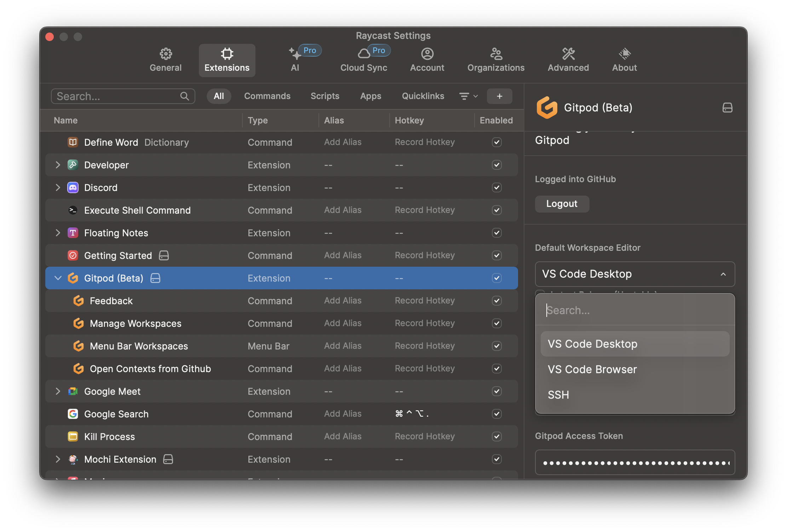The image size is (787, 532).
Task: Select VS Code Desktop in the dropdown list
Action: [635, 344]
